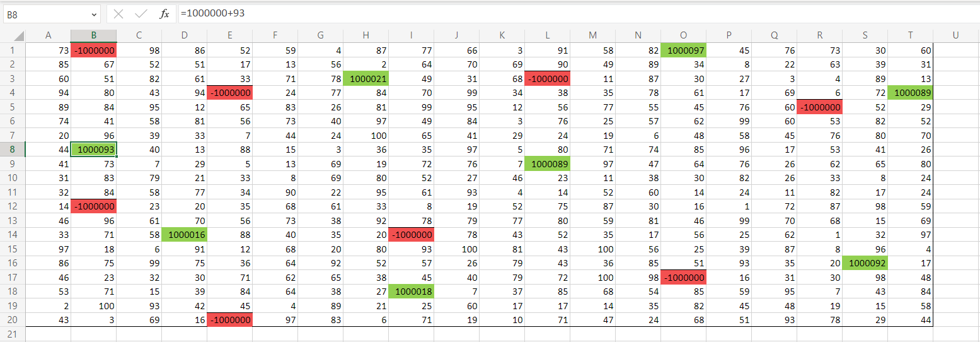Select green cell with value 1000018

tap(411, 292)
